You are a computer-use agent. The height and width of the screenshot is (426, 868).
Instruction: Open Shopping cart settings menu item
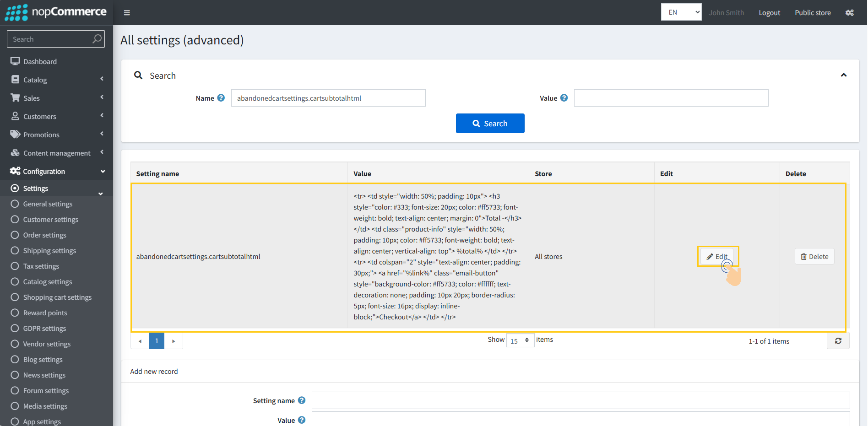click(x=57, y=297)
